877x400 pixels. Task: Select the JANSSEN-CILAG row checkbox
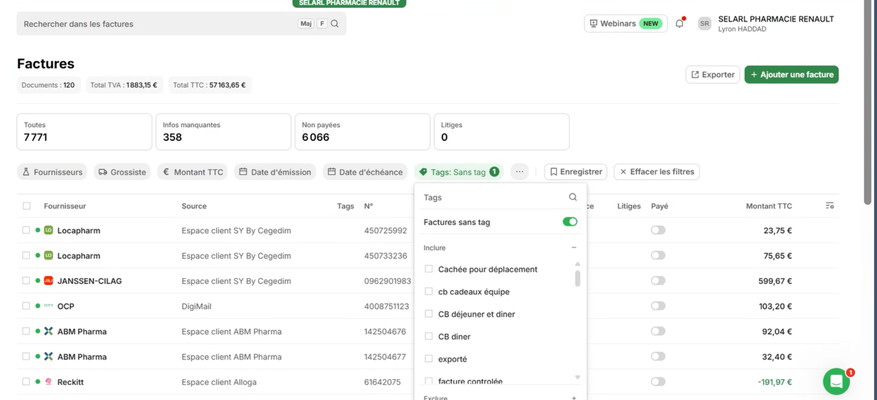[x=26, y=281]
